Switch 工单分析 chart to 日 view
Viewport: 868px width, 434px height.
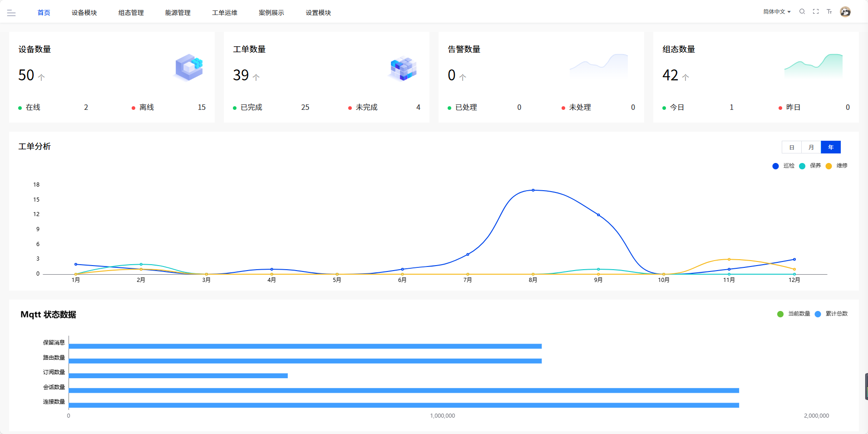791,148
